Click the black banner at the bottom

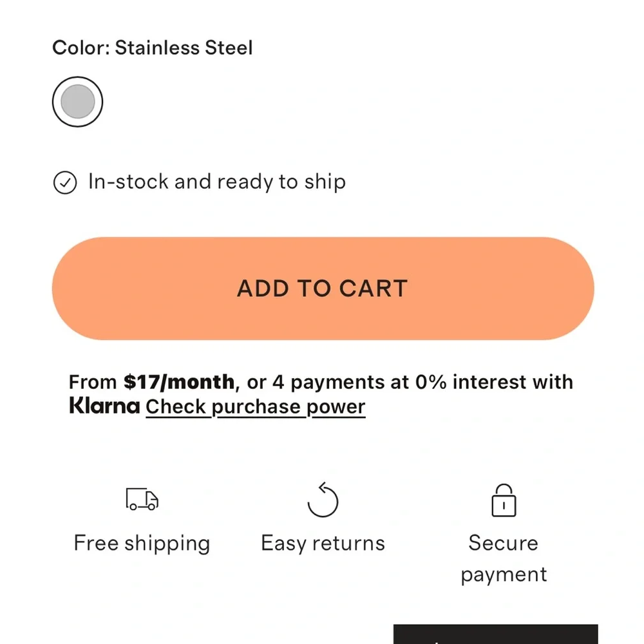click(496, 634)
